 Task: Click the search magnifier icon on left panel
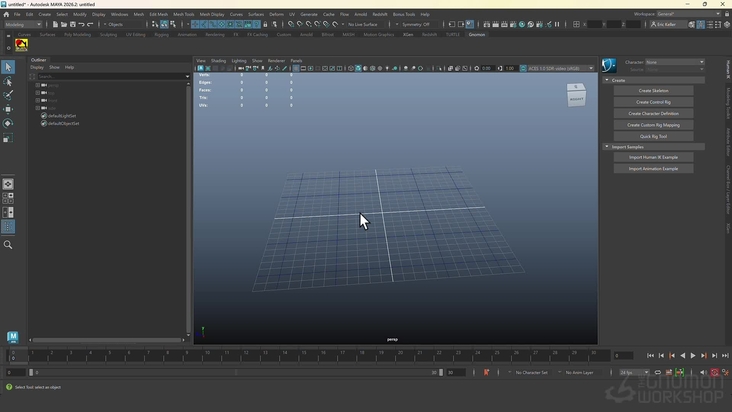8,245
